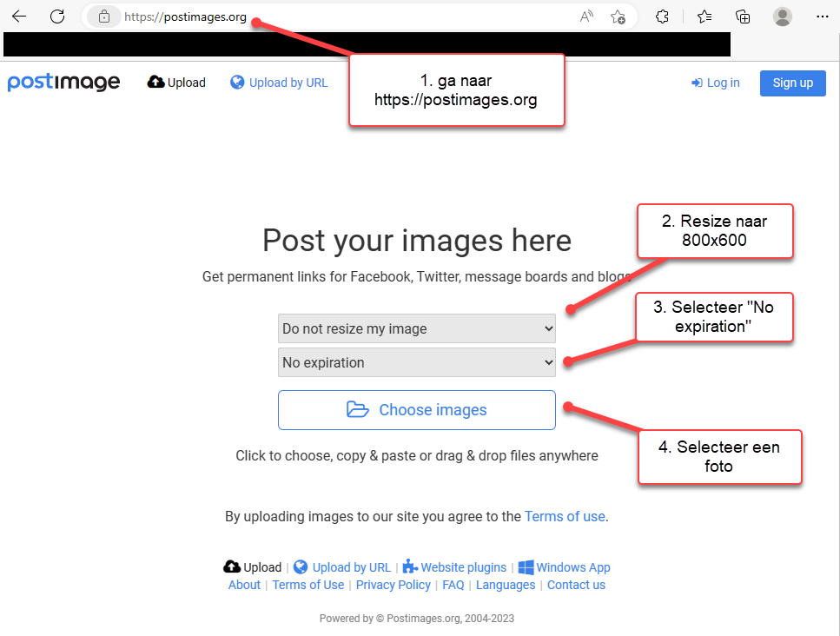Click the 'Powered by © Postimages.org, 2004-2023' text
The image size is (840, 636).
pos(417,619)
